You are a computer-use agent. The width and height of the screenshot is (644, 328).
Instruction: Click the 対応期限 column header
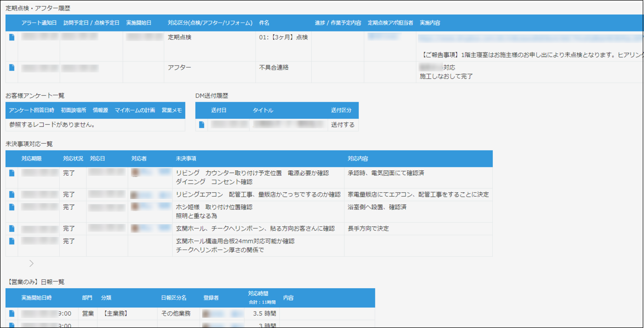point(32,158)
